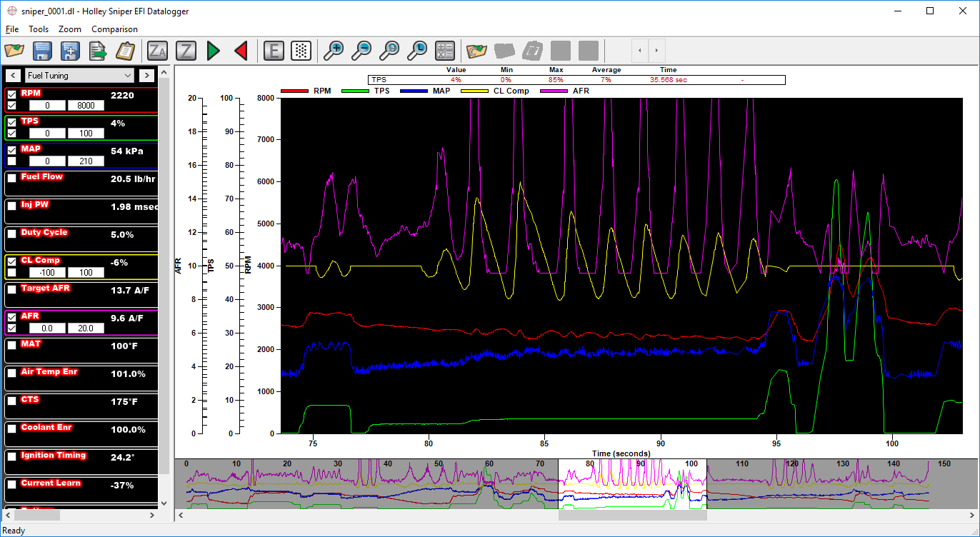The height and width of the screenshot is (537, 980).
Task: Click the RPM maximum value field 8000
Action: coord(86,105)
